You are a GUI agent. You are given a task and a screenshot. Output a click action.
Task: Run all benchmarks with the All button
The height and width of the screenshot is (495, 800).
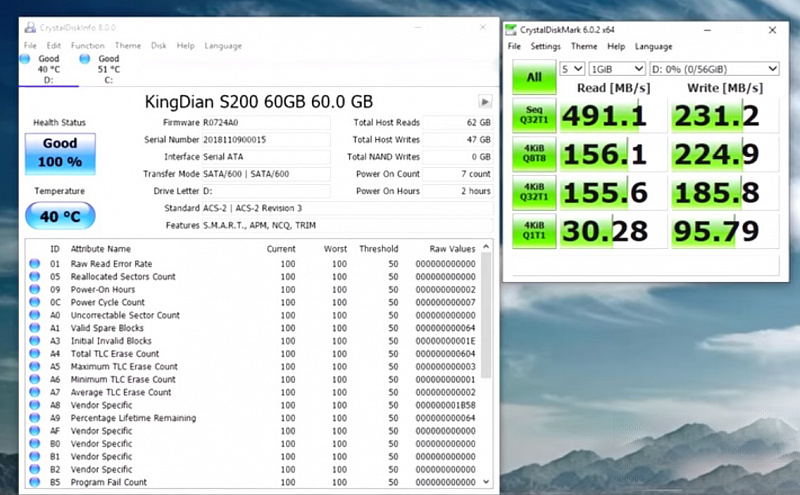click(534, 77)
